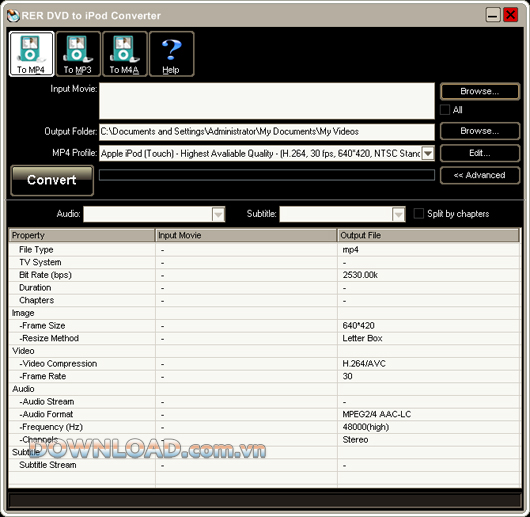Click the MP4 Profile text showing Apple iPod Touch
The height and width of the screenshot is (517, 530).
(x=260, y=153)
